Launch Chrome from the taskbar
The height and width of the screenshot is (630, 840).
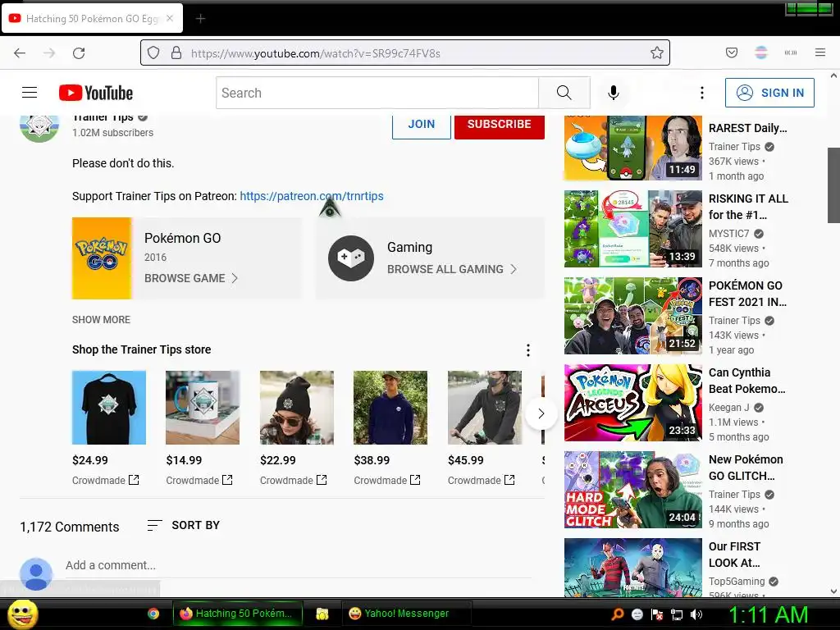153,614
